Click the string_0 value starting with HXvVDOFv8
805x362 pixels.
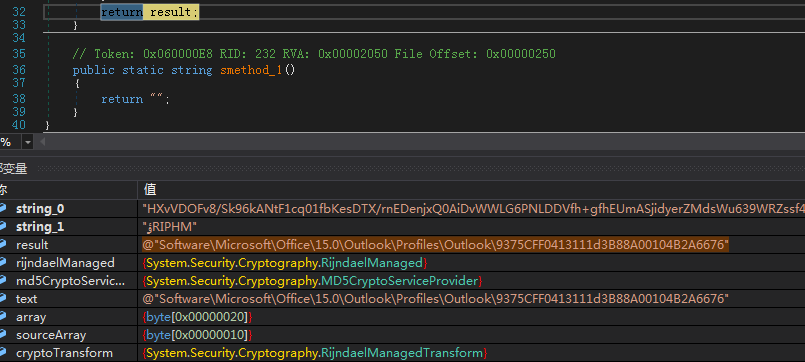coord(473,209)
